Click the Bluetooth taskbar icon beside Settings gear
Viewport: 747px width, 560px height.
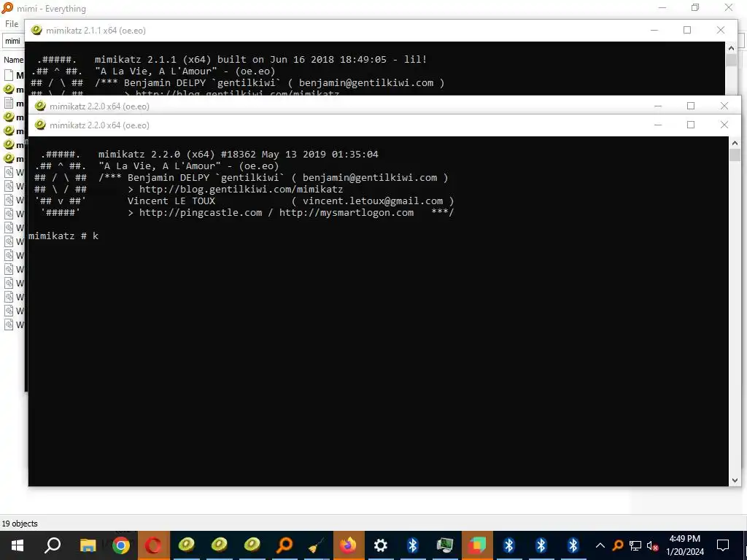[413, 545]
